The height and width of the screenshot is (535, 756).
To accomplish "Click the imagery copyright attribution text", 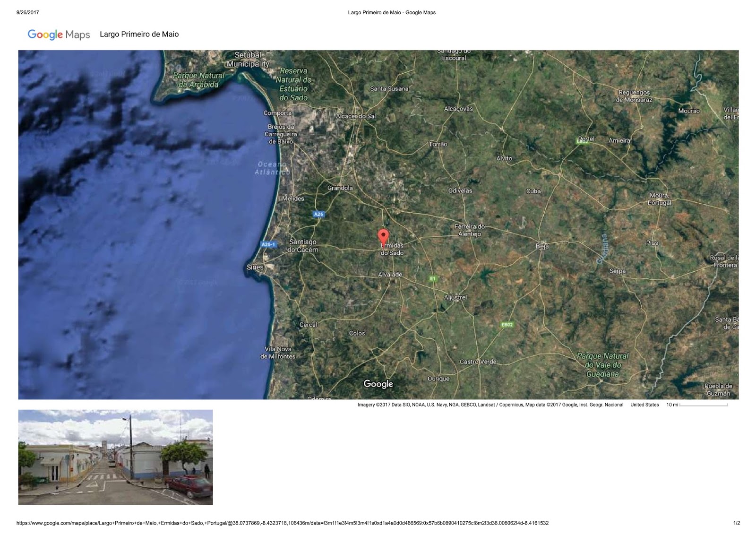I will tap(490, 405).
